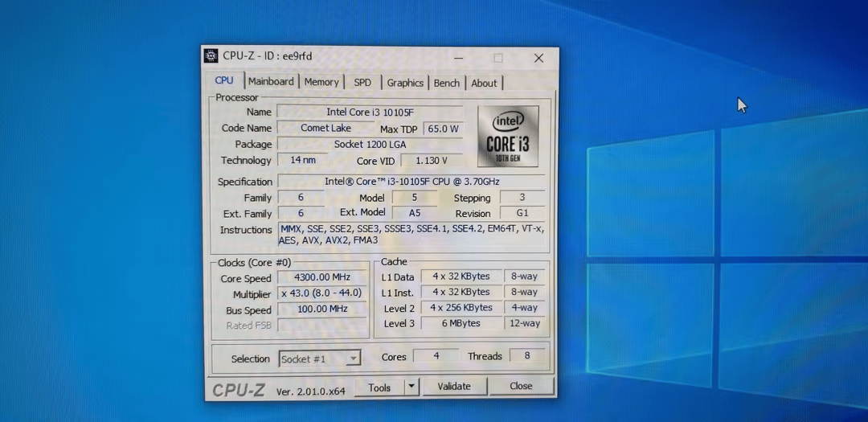Click the Core Speed value 4300.00 MHz
Image resolution: width=868 pixels, height=422 pixels.
322,277
